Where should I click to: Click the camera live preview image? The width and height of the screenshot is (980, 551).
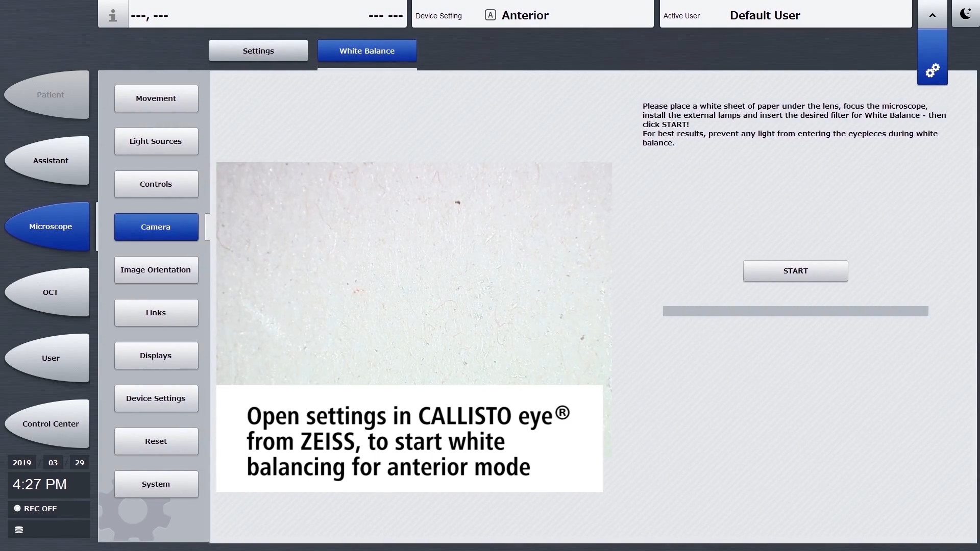414,273
